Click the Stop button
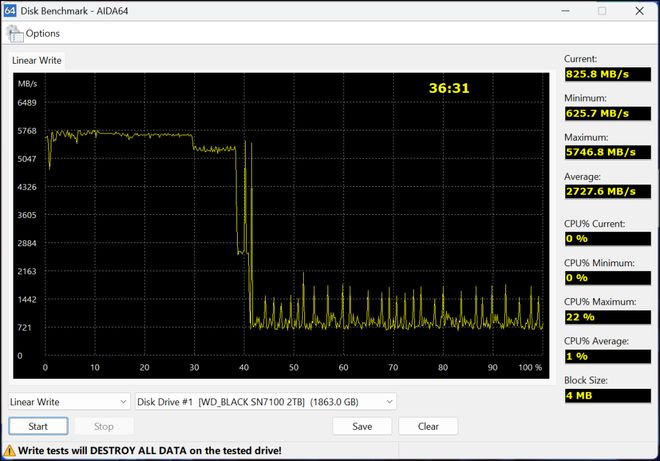The width and height of the screenshot is (660, 461). [x=103, y=426]
